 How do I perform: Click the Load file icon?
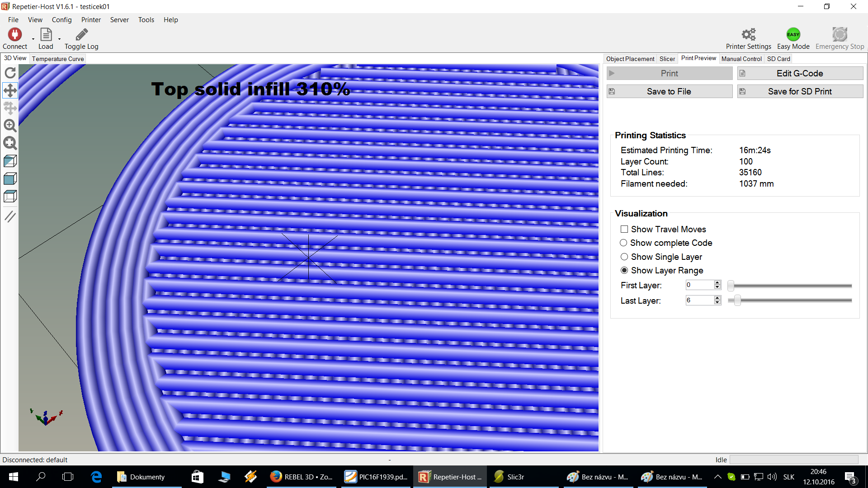point(46,35)
